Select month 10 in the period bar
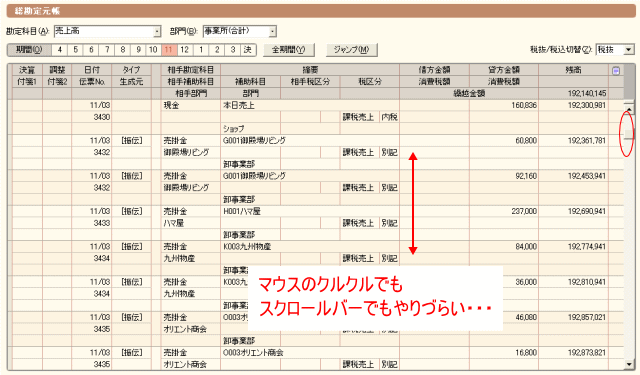 click(153, 50)
